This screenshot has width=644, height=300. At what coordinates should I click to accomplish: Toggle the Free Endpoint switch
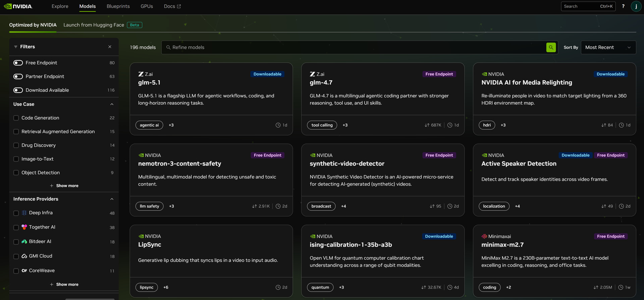pyautogui.click(x=18, y=63)
